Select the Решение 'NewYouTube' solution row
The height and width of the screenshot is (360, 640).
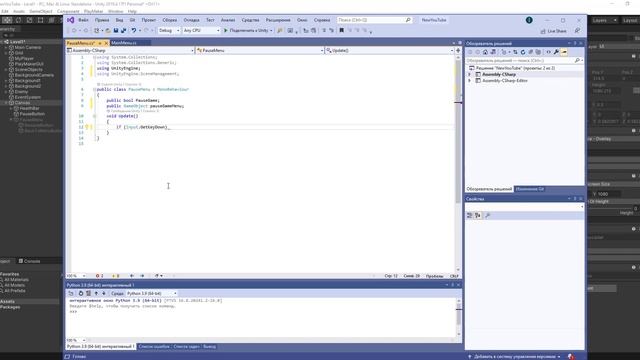click(x=524, y=68)
